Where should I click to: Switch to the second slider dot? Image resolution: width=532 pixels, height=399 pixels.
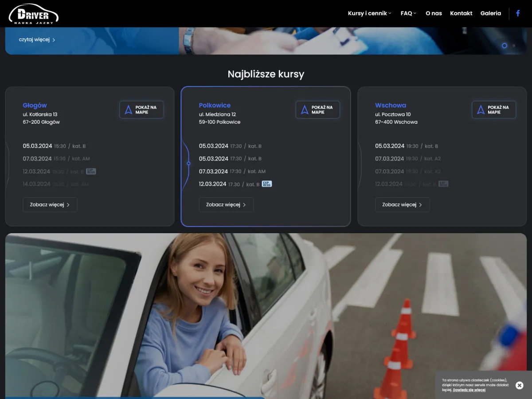pos(514,46)
